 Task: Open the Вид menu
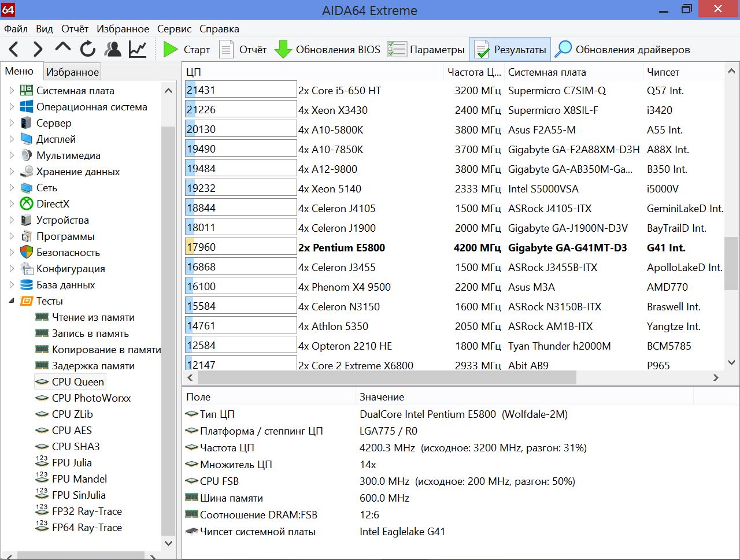tap(45, 29)
